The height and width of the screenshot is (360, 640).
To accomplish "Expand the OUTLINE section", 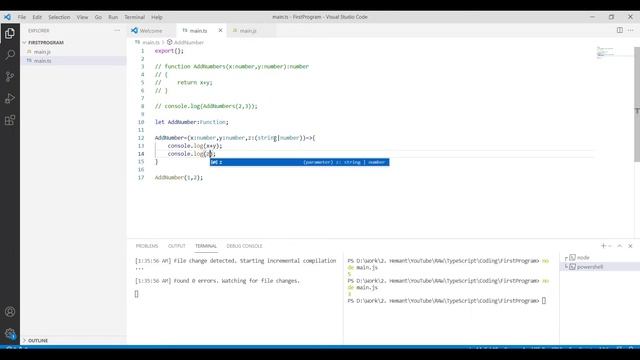I will 38,340.
